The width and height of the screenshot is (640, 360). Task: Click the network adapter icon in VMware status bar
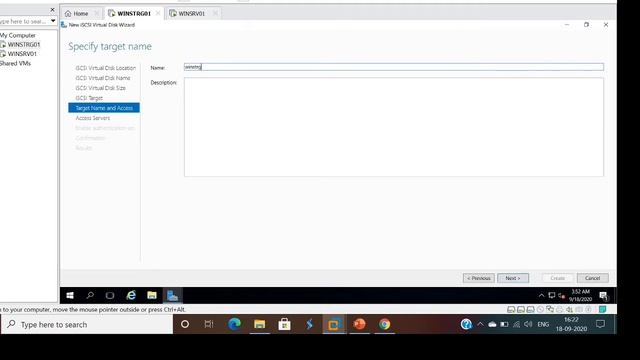(550, 309)
